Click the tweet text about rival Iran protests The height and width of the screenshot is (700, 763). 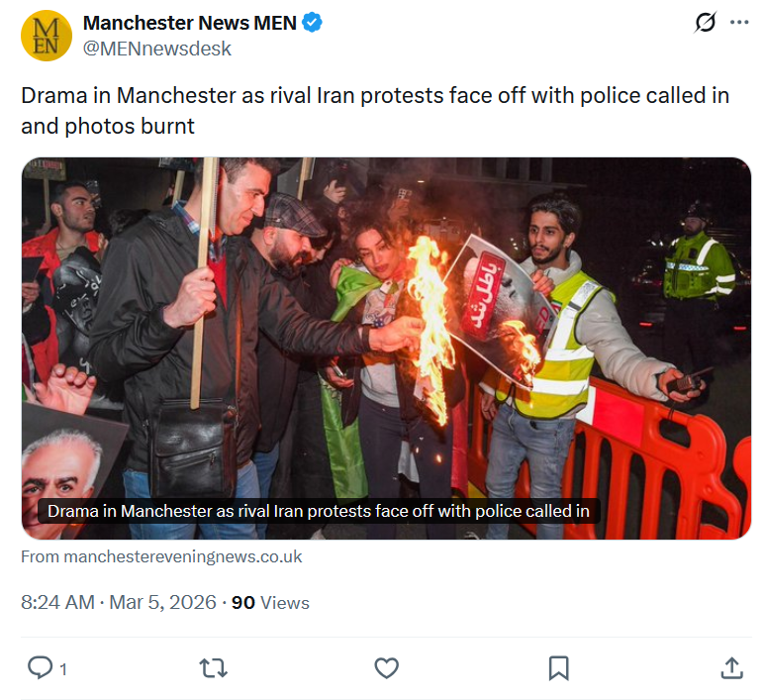click(375, 111)
